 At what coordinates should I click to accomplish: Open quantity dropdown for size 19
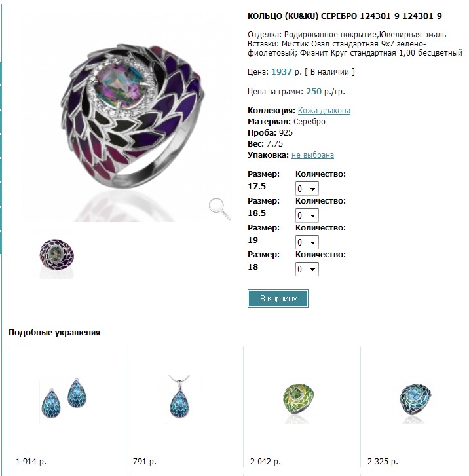pos(307,242)
